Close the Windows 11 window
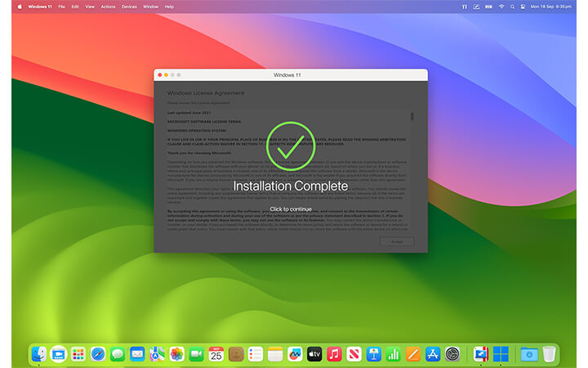The height and width of the screenshot is (368, 588). coord(160,75)
